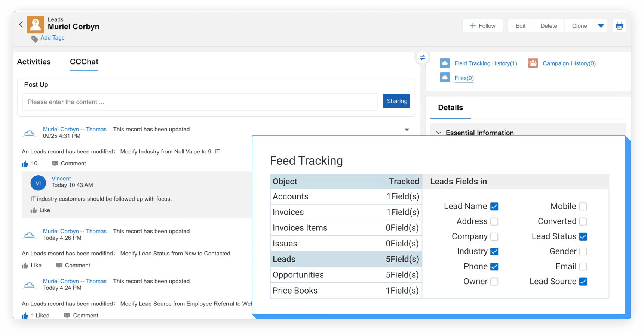Click the panel swap arrows icon
Image resolution: width=644 pixels, height=335 pixels.
[422, 58]
